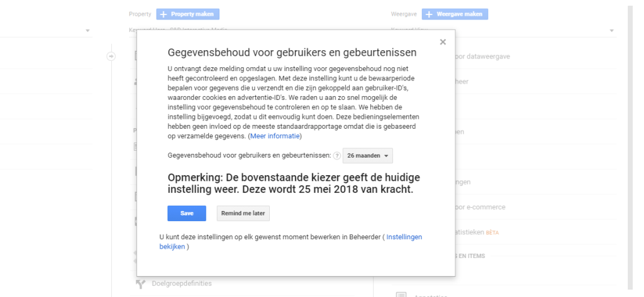644x297 pixels.
Task: Click Remind me later button
Action: point(243,213)
